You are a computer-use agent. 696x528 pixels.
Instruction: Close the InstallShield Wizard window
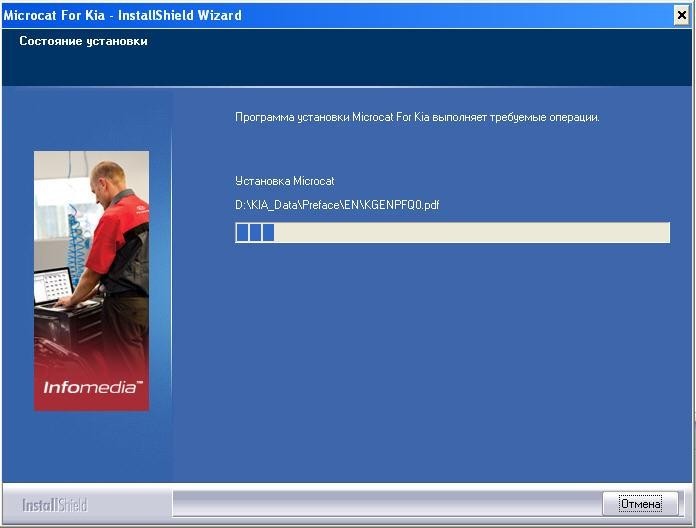tap(682, 16)
